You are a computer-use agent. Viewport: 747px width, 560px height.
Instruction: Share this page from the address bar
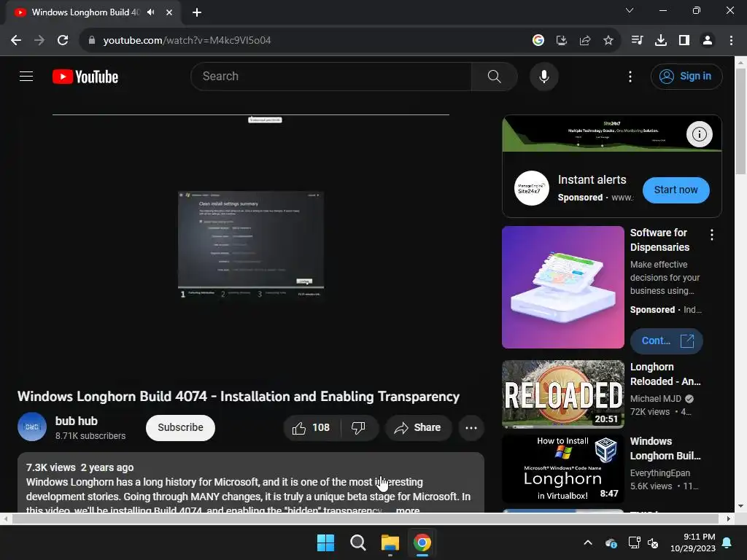tap(584, 40)
